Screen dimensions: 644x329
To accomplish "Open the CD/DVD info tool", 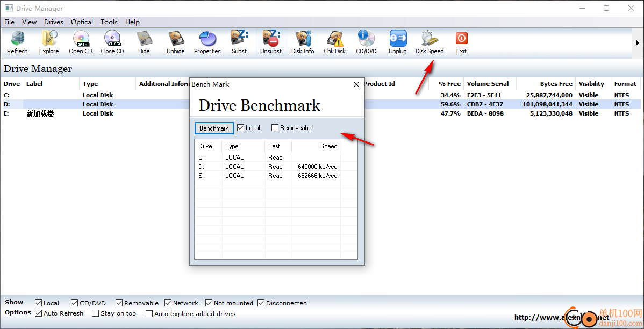I will click(366, 42).
